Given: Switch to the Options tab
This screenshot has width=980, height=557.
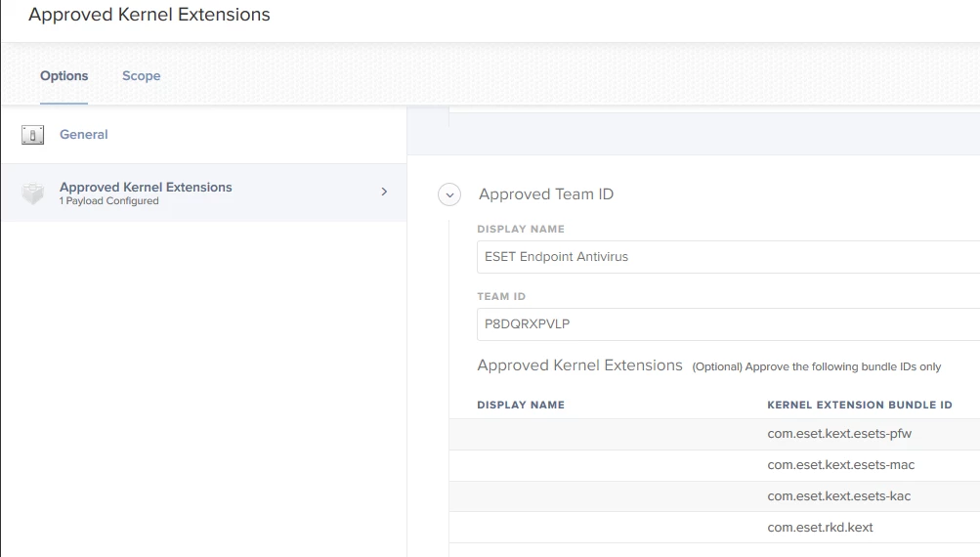Looking at the screenshot, I should (64, 76).
